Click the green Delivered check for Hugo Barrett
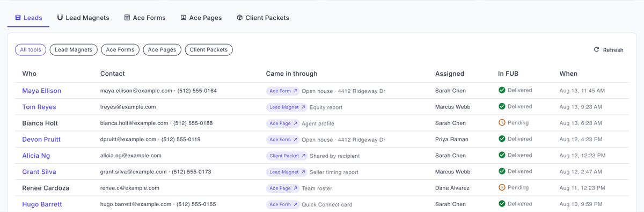Screen dimensions: 644x212 (502, 203)
